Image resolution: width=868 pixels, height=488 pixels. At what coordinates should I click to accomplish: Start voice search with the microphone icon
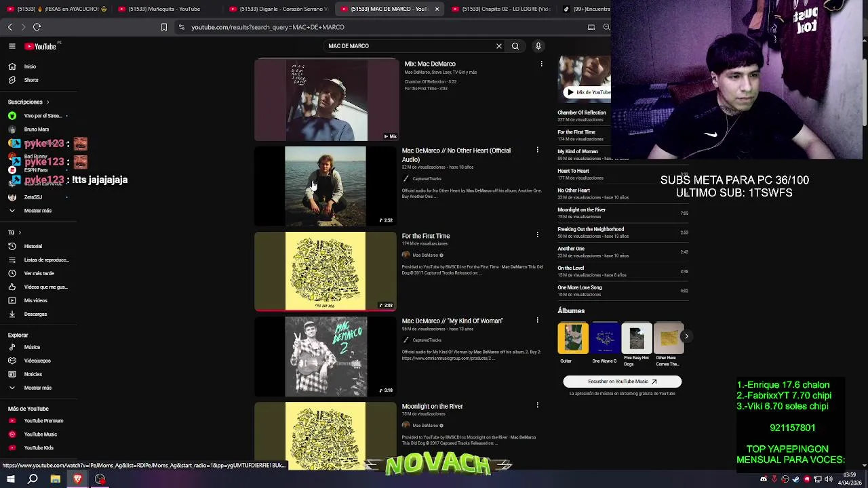tap(538, 46)
